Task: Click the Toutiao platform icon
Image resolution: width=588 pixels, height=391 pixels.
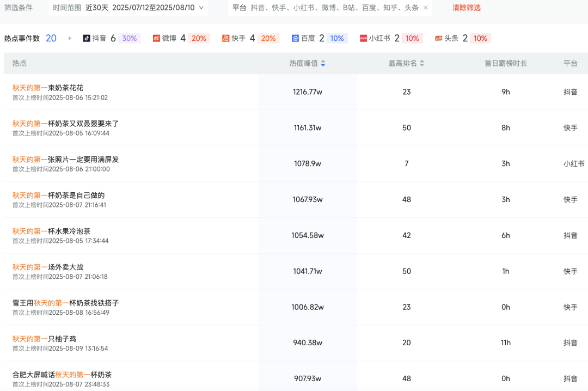Action: (438, 38)
